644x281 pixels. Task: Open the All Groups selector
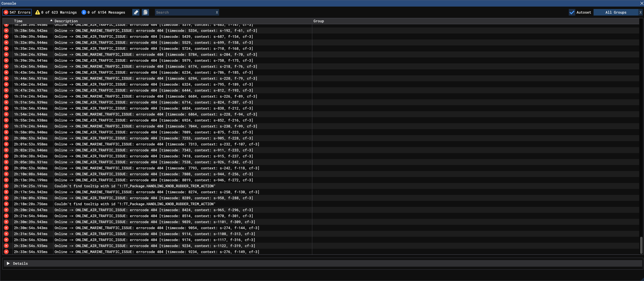point(616,12)
